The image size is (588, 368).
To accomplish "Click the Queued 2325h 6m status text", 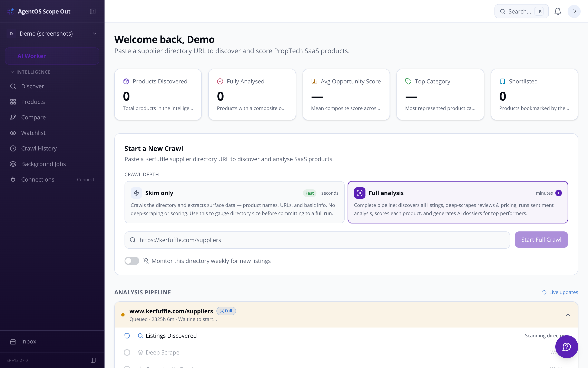I will pos(173,319).
